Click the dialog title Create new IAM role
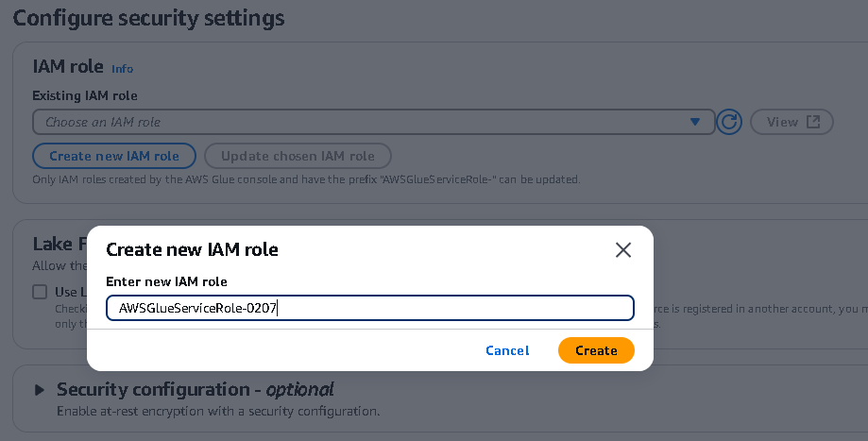This screenshot has width=868, height=441. pos(192,250)
